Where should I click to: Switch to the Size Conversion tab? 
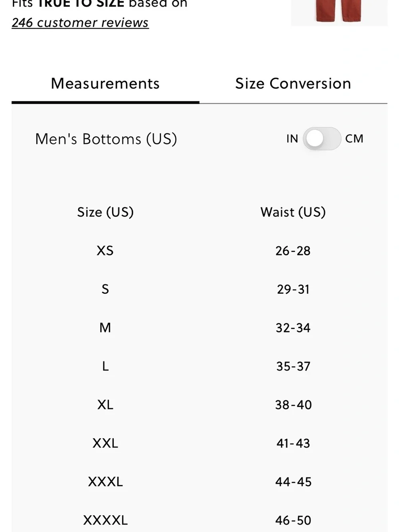293,84
